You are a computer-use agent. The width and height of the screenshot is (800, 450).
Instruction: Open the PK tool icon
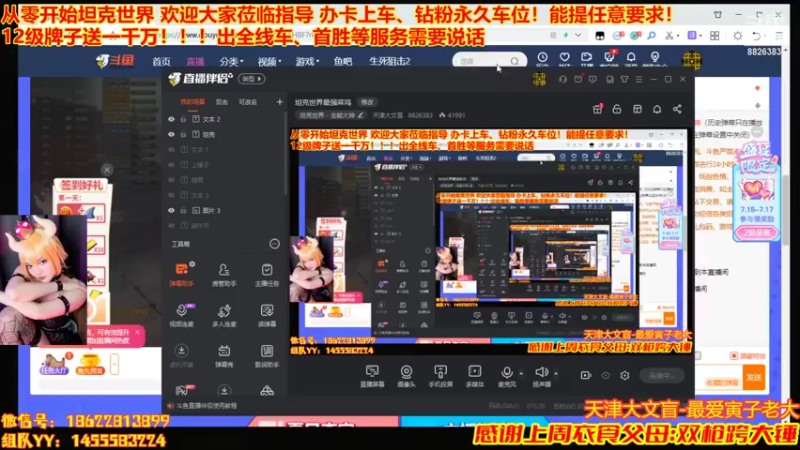click(183, 390)
